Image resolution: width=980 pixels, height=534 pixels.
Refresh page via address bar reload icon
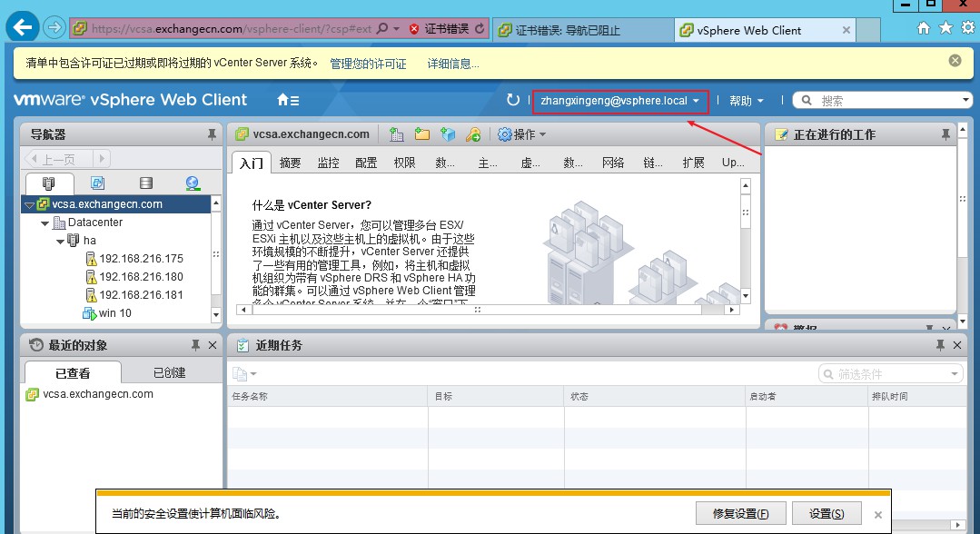pos(480,29)
